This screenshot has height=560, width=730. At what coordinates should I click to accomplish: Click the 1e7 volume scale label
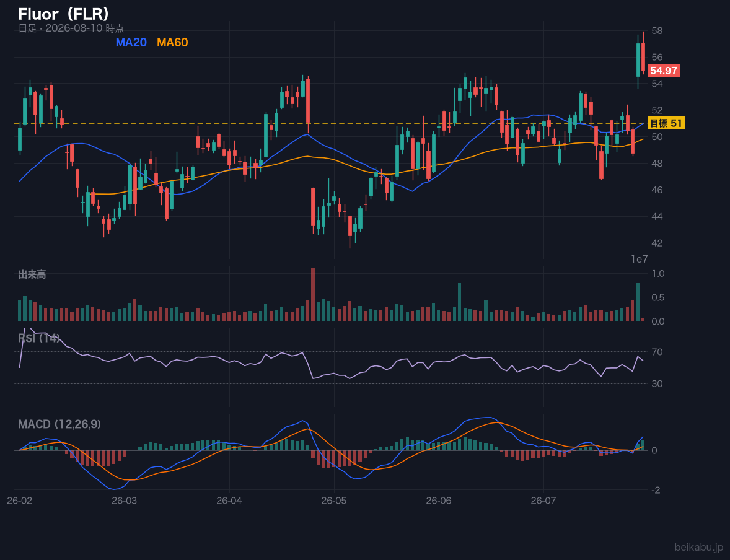click(640, 260)
